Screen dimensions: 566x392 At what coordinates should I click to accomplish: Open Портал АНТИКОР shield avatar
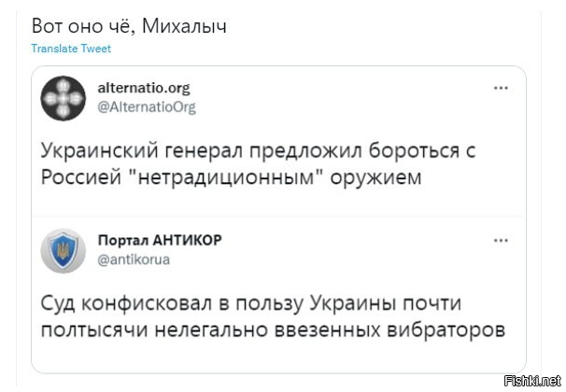64,251
